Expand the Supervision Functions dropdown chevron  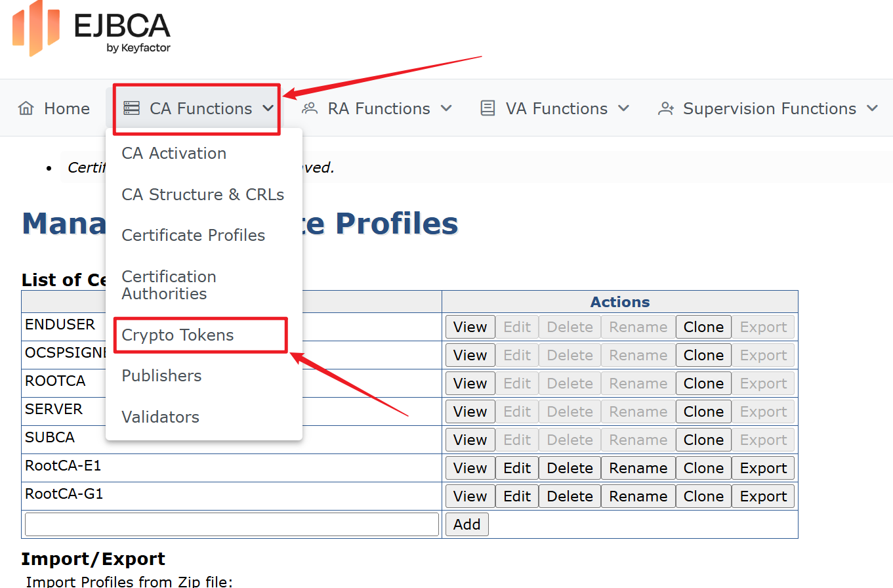(872, 108)
